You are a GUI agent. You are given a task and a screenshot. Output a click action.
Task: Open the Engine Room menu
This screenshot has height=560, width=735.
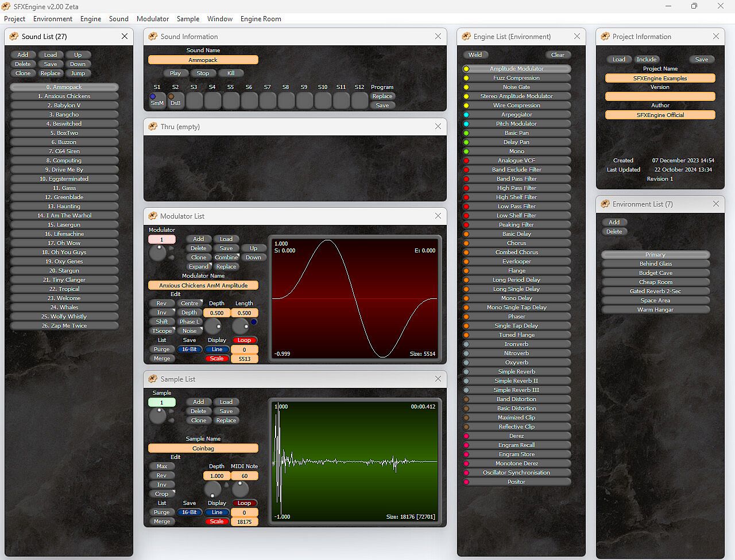click(261, 19)
